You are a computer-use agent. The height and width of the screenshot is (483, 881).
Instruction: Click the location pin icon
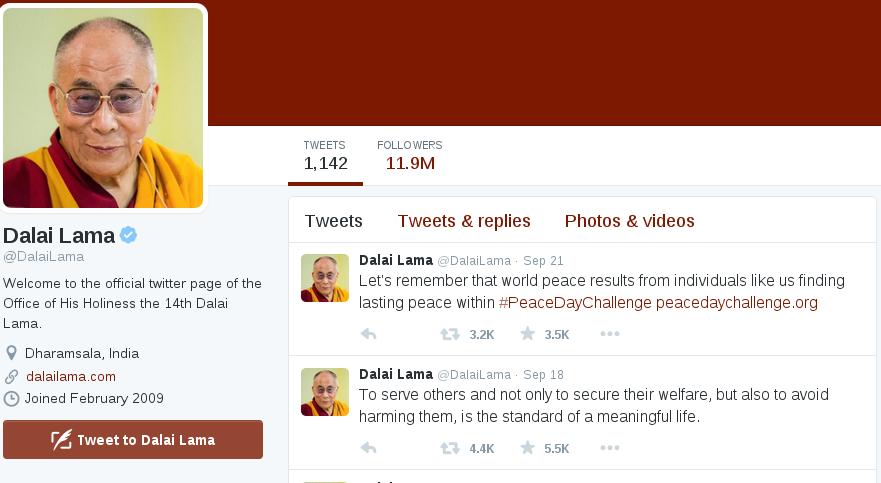tap(11, 353)
